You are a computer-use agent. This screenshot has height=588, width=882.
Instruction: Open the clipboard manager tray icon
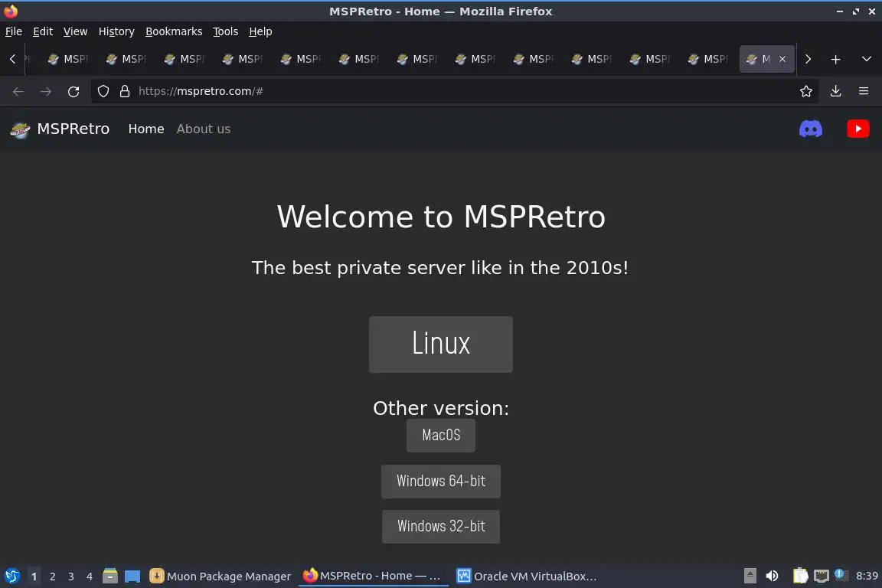click(800, 576)
